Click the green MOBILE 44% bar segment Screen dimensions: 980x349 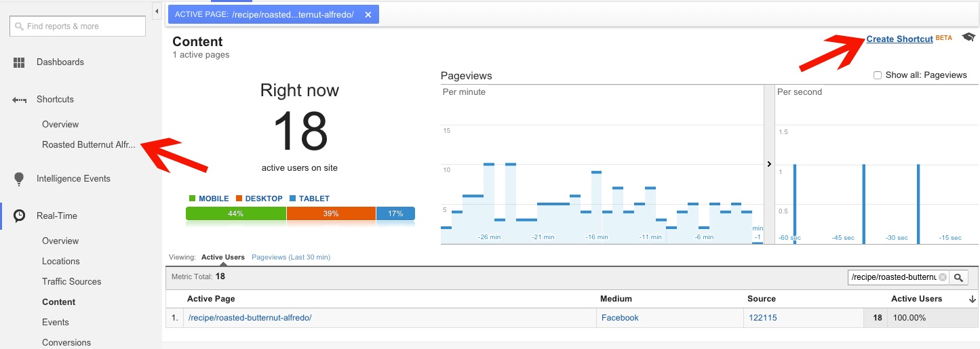(x=235, y=213)
